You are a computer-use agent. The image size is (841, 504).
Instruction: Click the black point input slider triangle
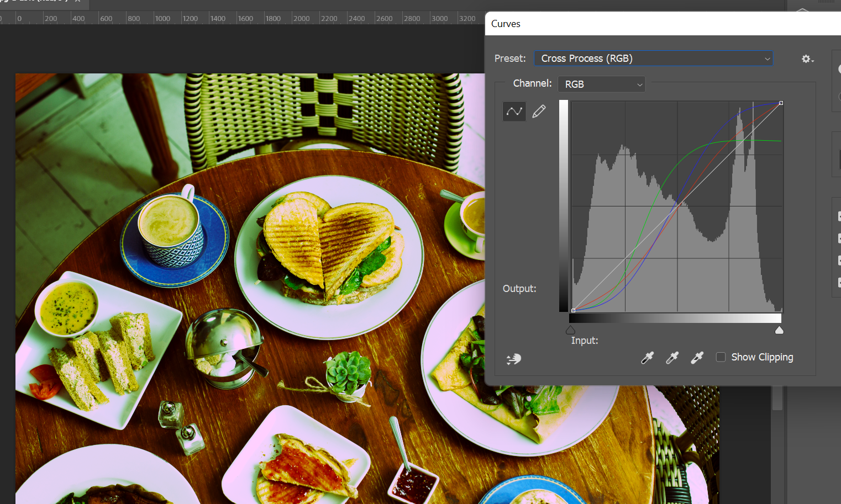pyautogui.click(x=570, y=330)
